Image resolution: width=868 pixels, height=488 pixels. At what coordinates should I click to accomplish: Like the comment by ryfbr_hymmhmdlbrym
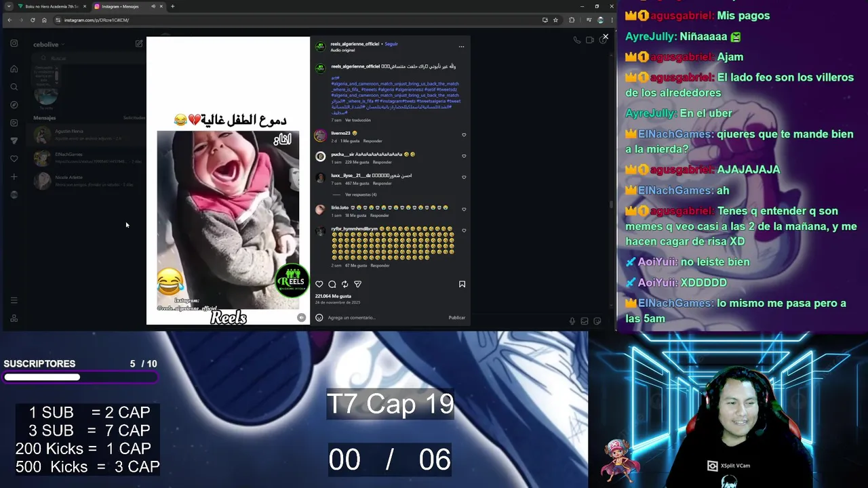coord(464,230)
